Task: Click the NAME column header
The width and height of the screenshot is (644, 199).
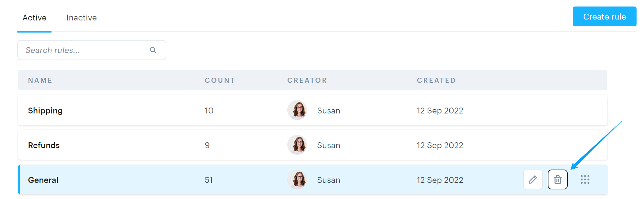Action: [x=40, y=81]
